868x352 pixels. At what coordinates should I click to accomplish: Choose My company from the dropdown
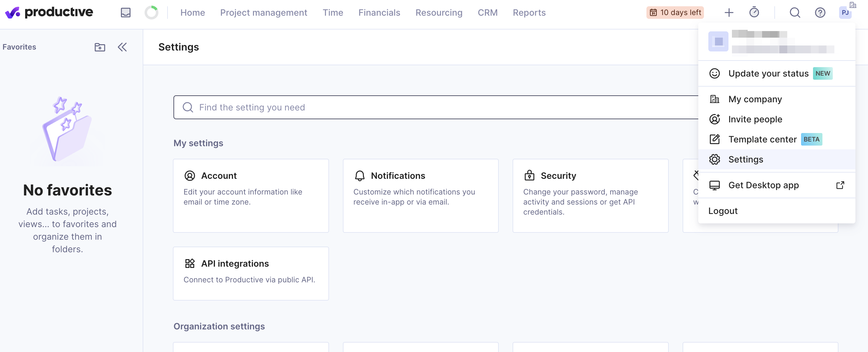[x=755, y=99]
